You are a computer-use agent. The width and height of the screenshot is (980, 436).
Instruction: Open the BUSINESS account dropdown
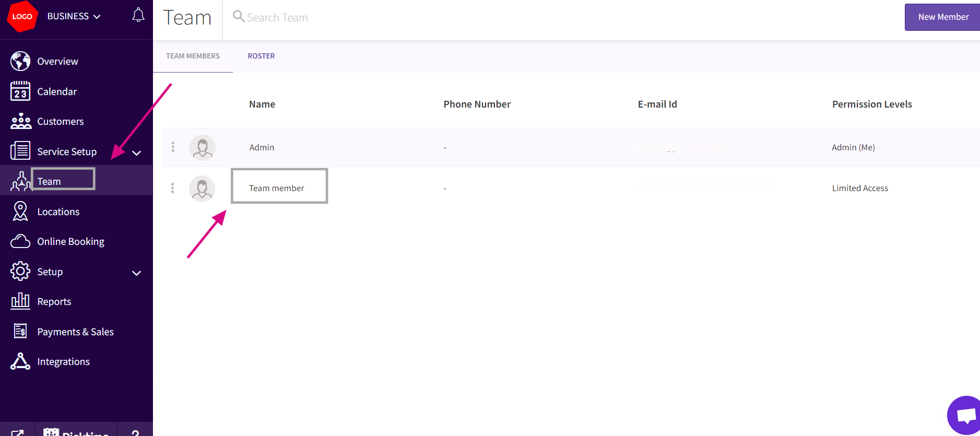click(74, 17)
